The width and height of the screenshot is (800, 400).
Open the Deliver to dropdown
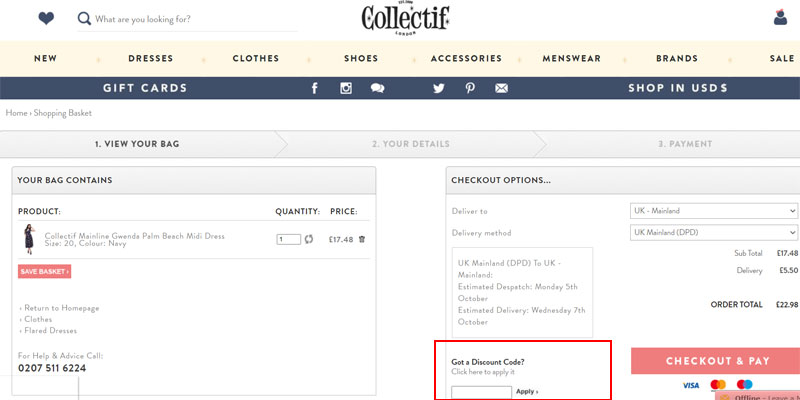714,211
